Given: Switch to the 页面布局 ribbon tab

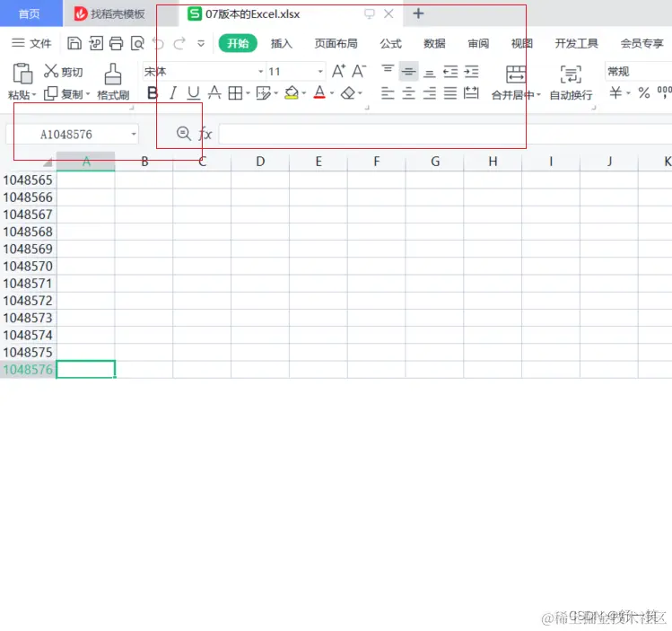Looking at the screenshot, I should [336, 43].
